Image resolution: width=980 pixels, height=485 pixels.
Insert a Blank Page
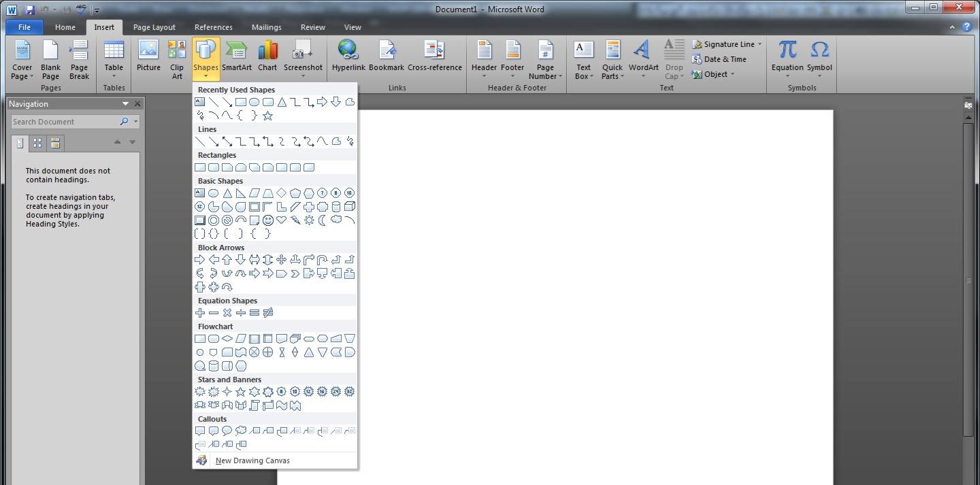point(50,60)
